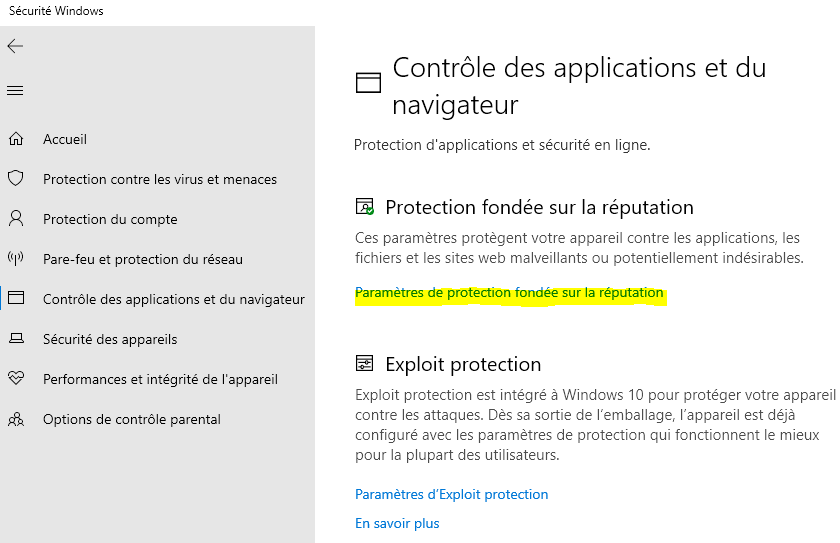The image size is (840, 543).
Task: Open Pare-feu et protection du réseau
Action: point(143,259)
